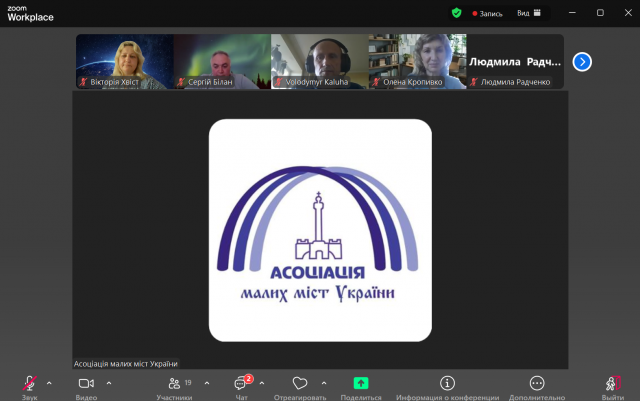
Task: Show next participants with blue arrow
Action: (x=582, y=62)
